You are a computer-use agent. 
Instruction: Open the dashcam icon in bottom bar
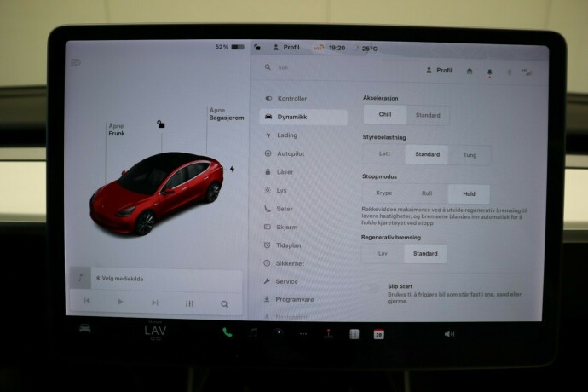point(279,332)
